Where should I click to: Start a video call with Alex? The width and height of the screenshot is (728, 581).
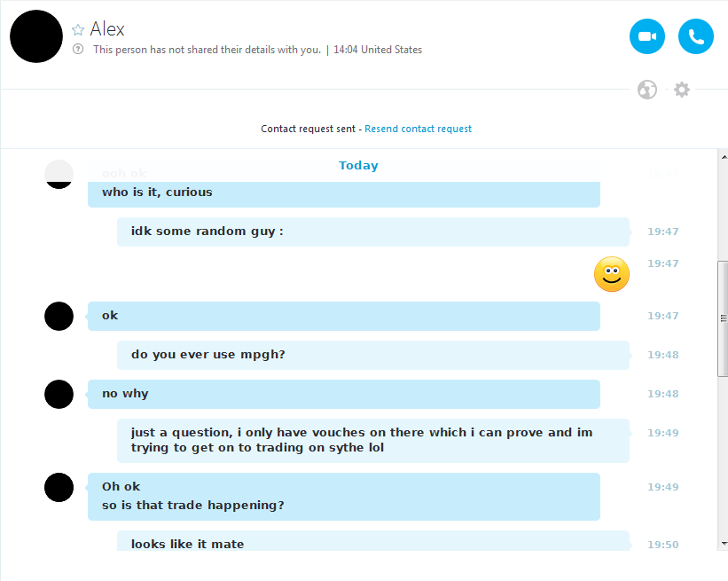tap(646, 36)
